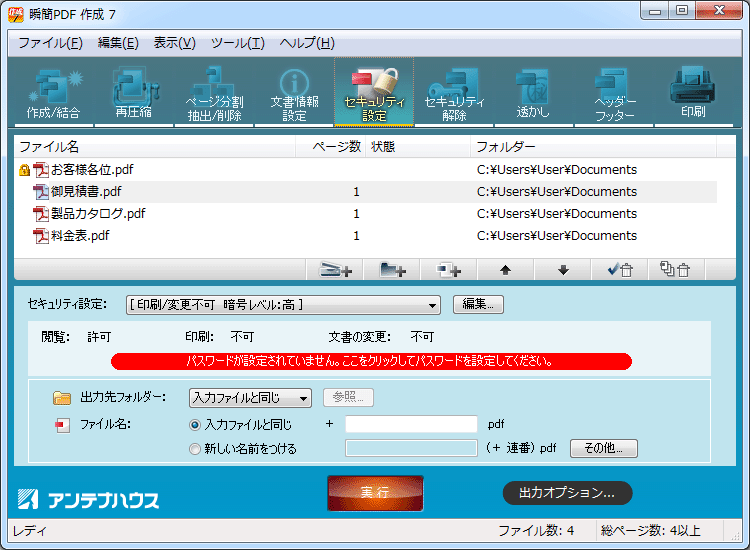Maximize the 瞬簡PDF 作成 7 window

(682, 11)
